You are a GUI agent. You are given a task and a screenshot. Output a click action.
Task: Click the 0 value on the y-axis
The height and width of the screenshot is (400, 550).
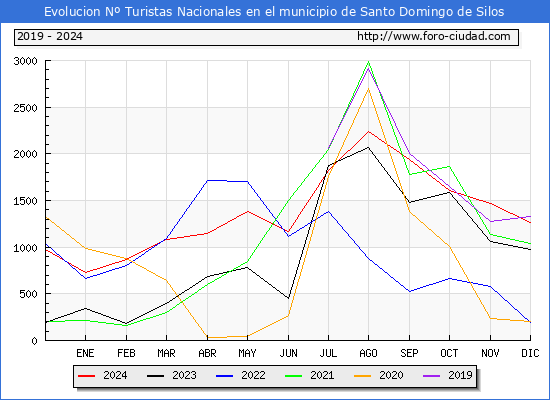coord(34,341)
